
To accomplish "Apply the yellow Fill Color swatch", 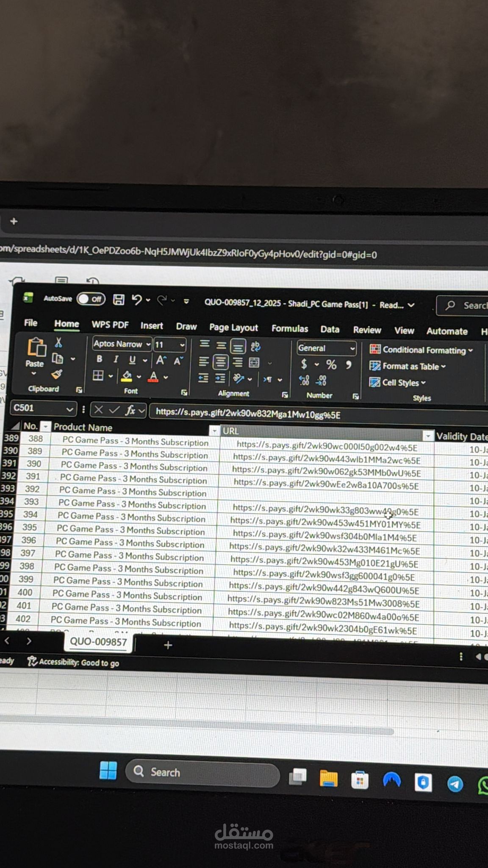I will pos(126,376).
